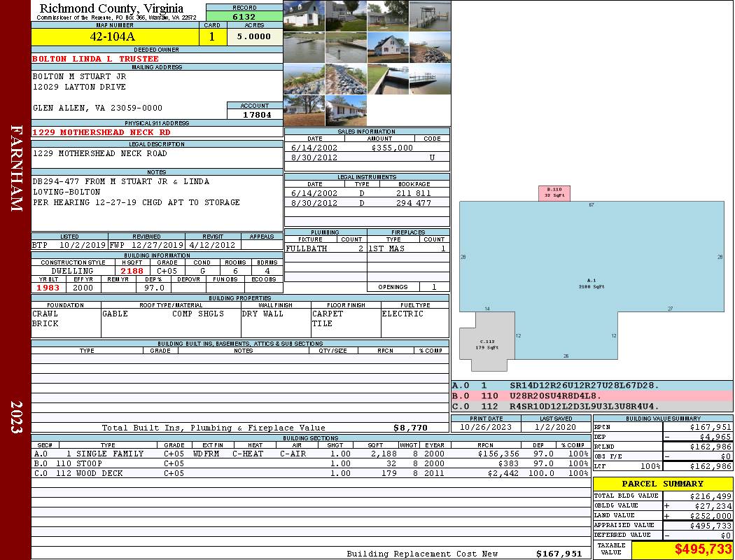Open the grassy bulkhead shoreline photo
Image resolution: width=735 pixels, height=560 pixels.
click(387, 79)
